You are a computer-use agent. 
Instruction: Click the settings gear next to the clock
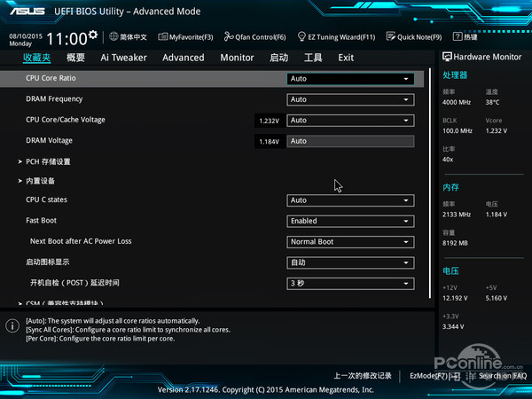tap(93, 35)
